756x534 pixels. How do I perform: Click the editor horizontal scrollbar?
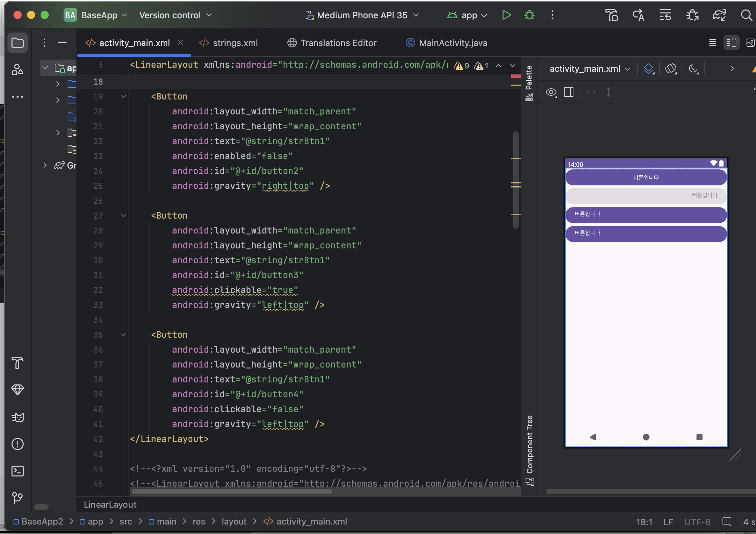click(232, 491)
